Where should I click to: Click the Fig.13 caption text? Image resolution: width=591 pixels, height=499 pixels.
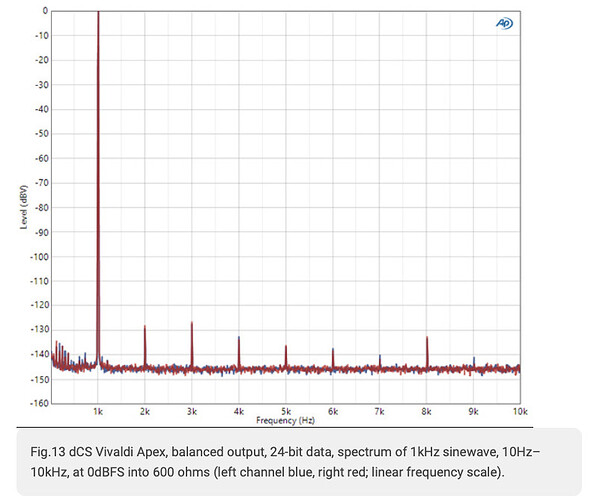tap(285, 462)
